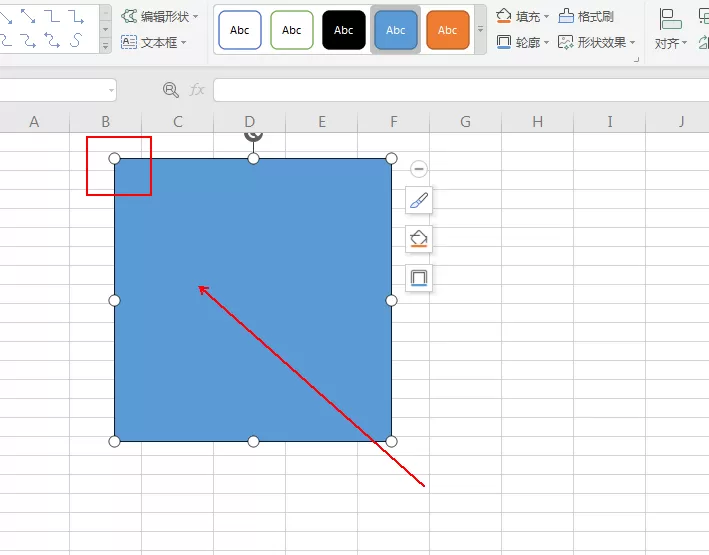The width and height of the screenshot is (709, 555).
Task: Select column D header
Action: tap(250, 122)
